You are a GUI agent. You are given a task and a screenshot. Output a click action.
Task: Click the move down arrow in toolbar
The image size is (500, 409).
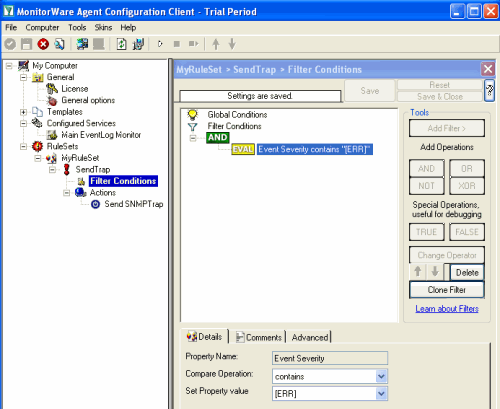(x=232, y=44)
